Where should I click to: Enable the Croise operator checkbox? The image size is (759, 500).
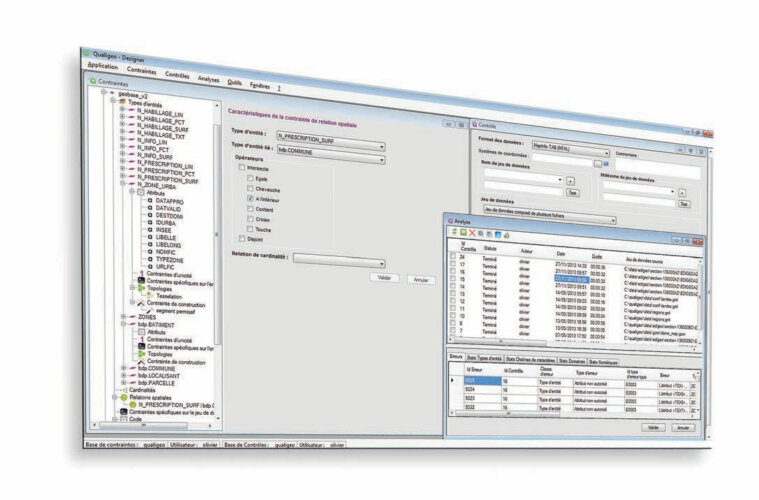(250, 219)
